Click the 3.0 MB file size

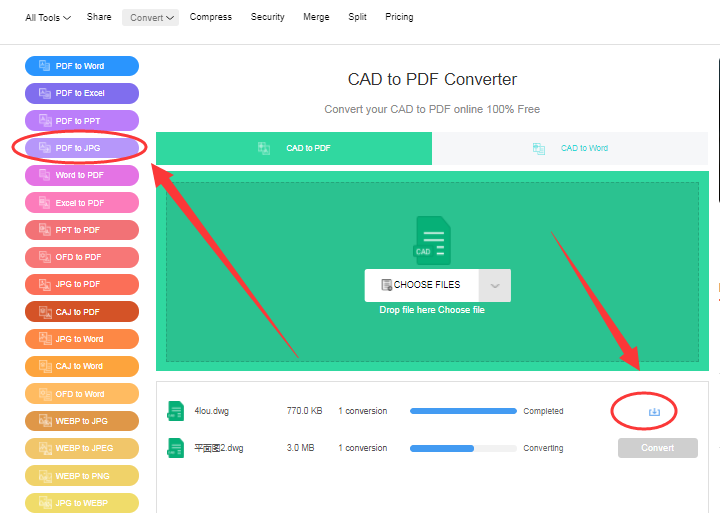tap(300, 448)
